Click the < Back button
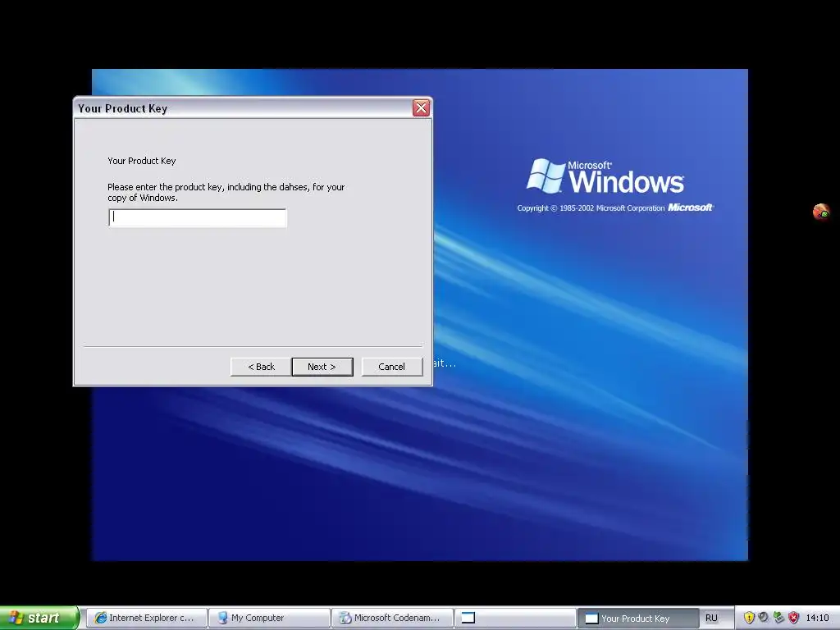The width and height of the screenshot is (840, 630). [261, 367]
